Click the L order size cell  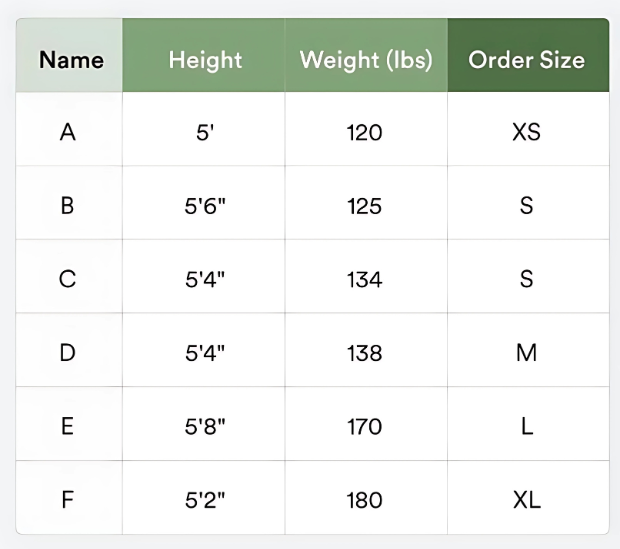[526, 427]
